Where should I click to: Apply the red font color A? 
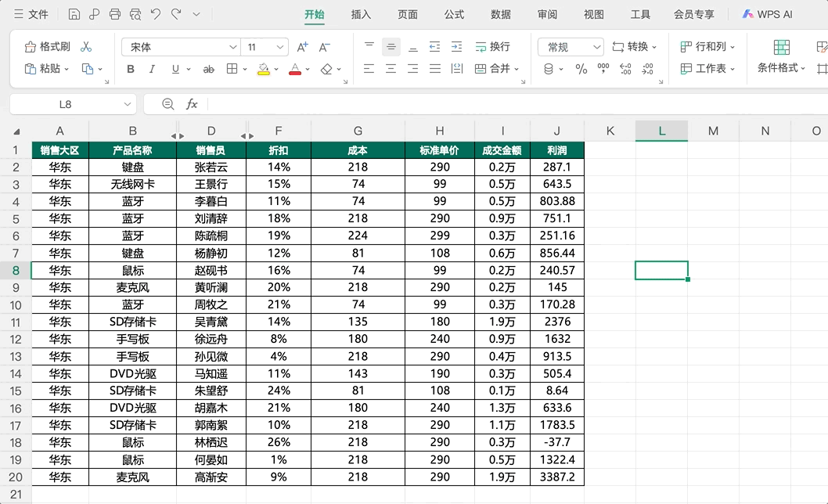(x=295, y=69)
